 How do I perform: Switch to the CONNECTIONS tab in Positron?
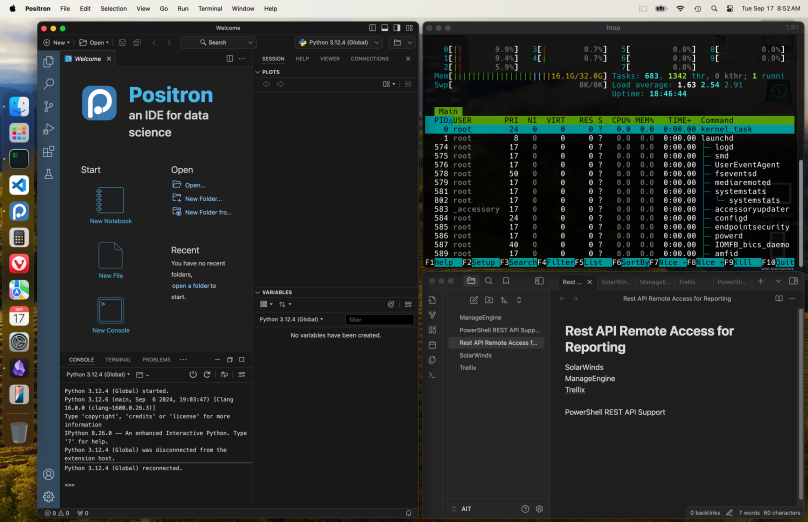[369, 59]
